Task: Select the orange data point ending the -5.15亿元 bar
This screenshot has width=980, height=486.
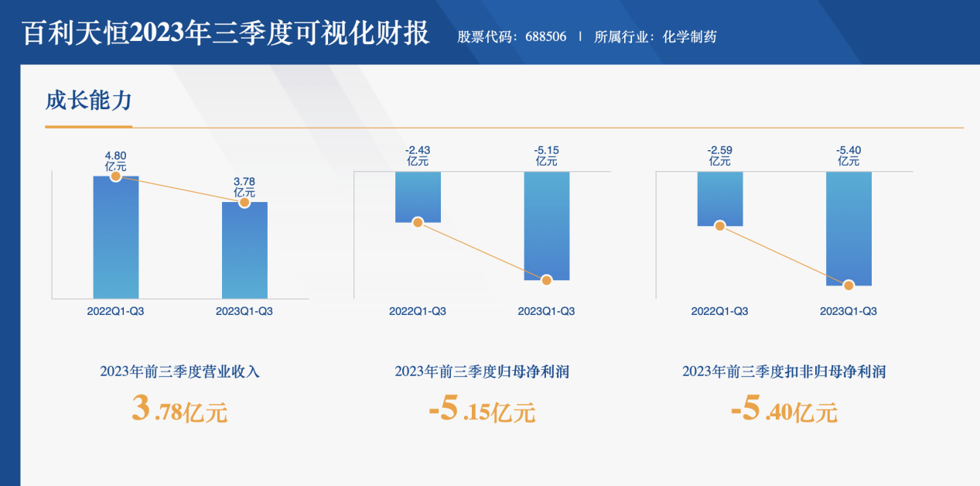Action: (x=547, y=280)
